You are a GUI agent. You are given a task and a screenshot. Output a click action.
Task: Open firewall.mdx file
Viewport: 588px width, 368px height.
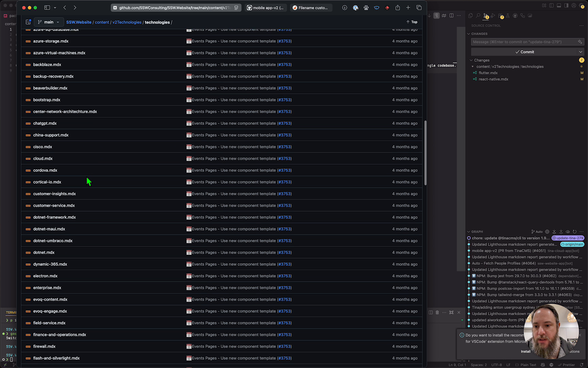click(44, 347)
